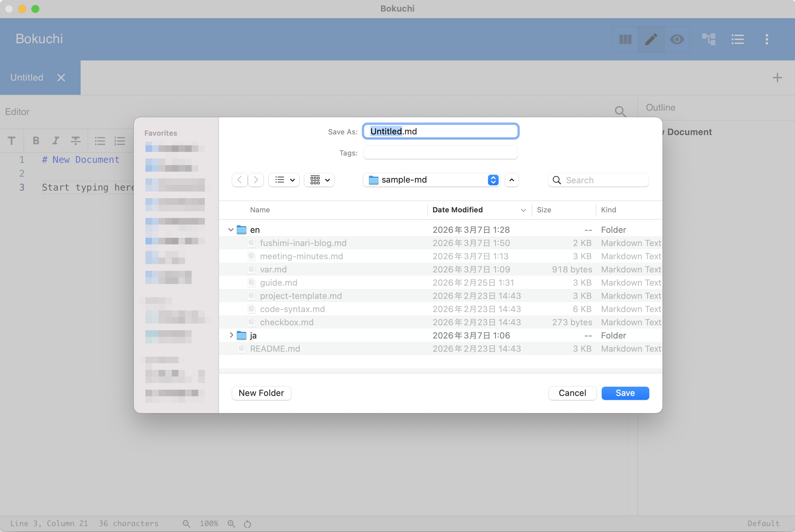Open the sample-md location dropdown
Image resolution: width=795 pixels, height=532 pixels.
click(431, 180)
